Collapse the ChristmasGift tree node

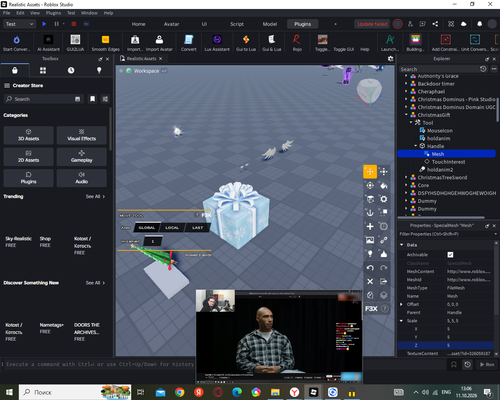(406, 115)
